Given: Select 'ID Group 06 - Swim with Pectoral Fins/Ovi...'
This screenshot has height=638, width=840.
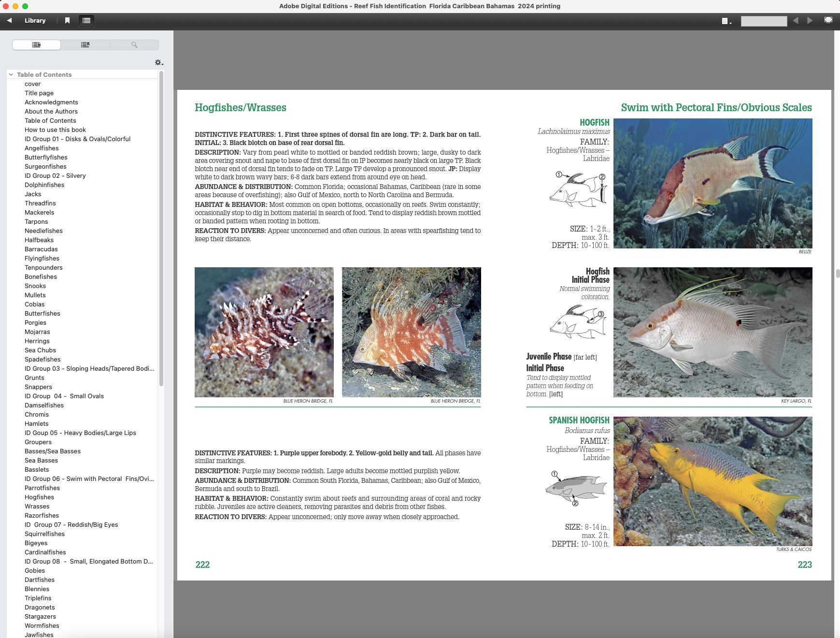Looking at the screenshot, I should coord(89,478).
